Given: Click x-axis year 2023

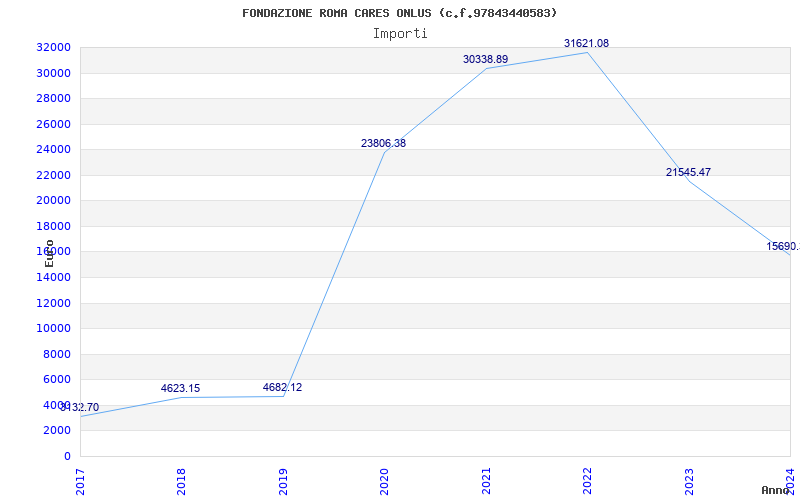Looking at the screenshot, I should tap(689, 481).
